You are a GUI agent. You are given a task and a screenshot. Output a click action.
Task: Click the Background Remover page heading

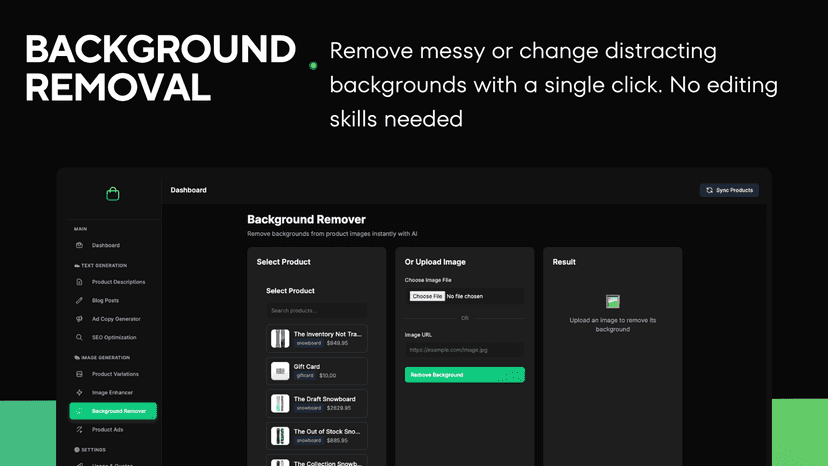tap(306, 219)
